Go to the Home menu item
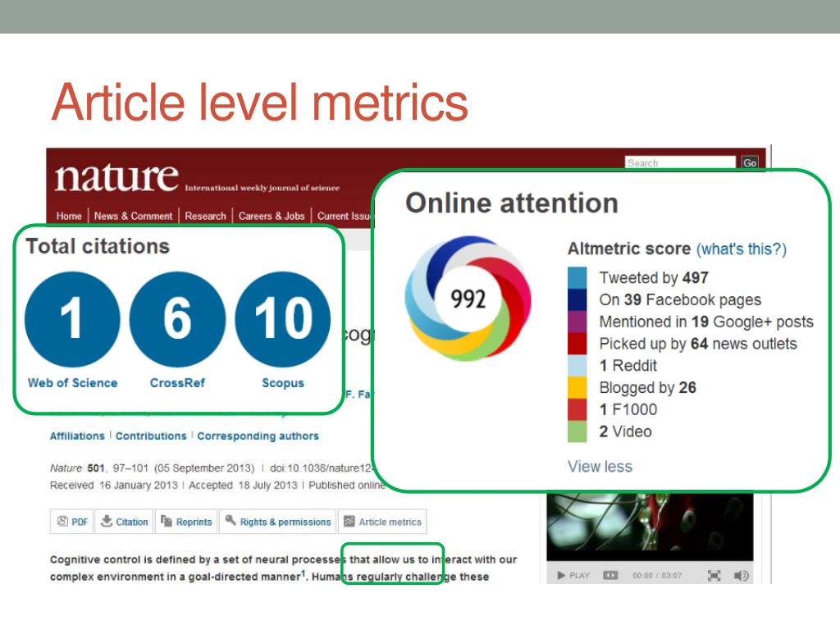The width and height of the screenshot is (840, 630). tap(69, 216)
